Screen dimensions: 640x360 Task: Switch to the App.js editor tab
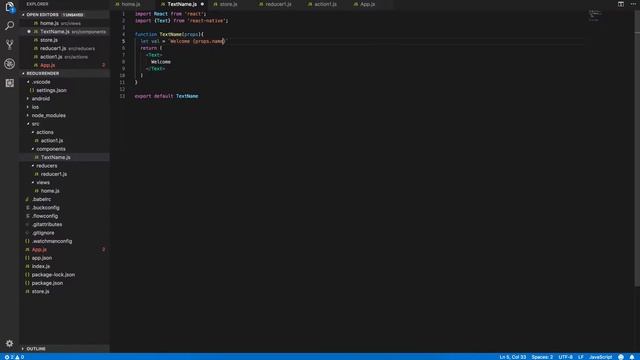pos(367,4)
